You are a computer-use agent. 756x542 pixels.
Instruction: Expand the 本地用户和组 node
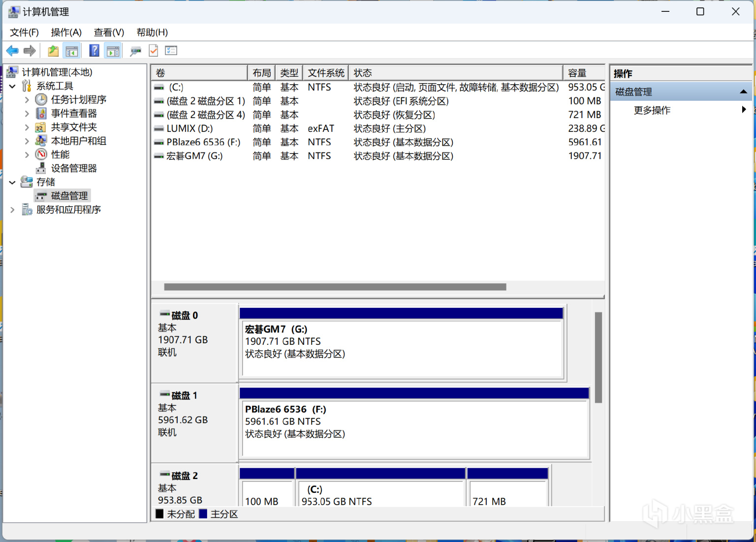click(x=27, y=141)
